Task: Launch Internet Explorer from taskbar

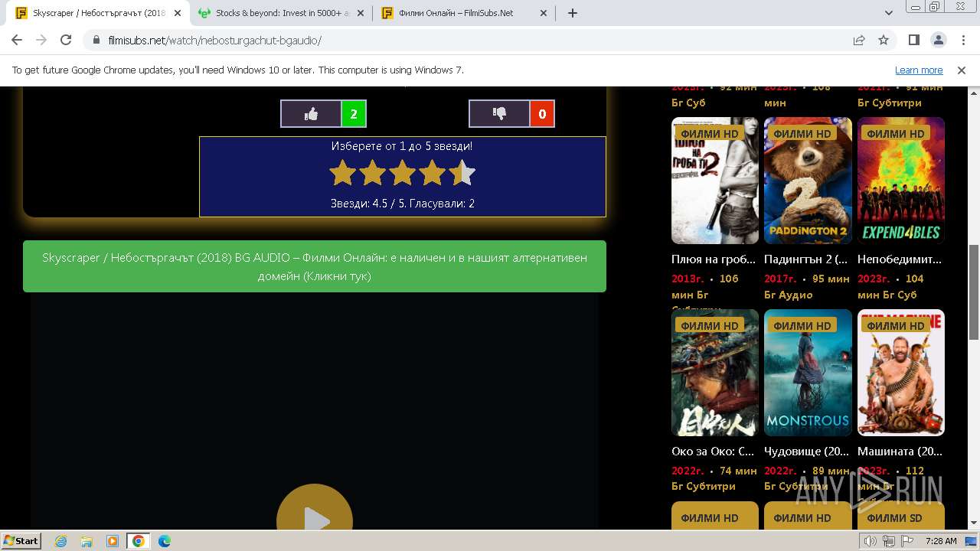Action: click(x=61, y=541)
